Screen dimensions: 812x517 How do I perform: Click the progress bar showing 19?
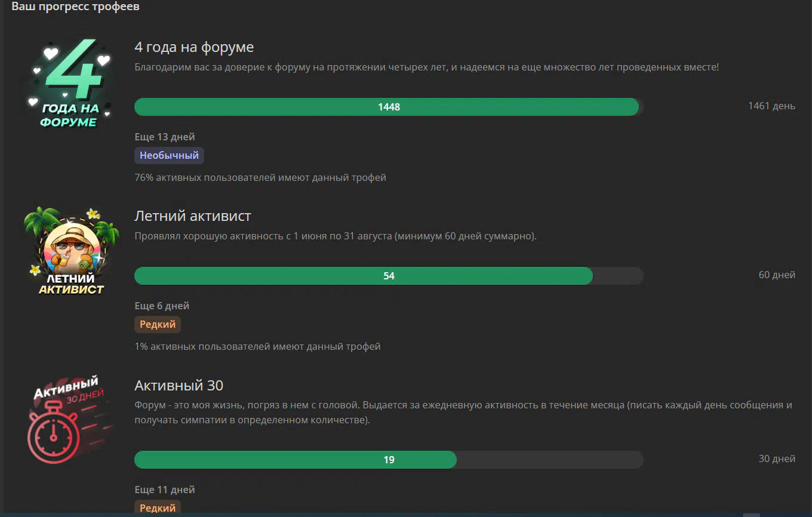[389, 460]
